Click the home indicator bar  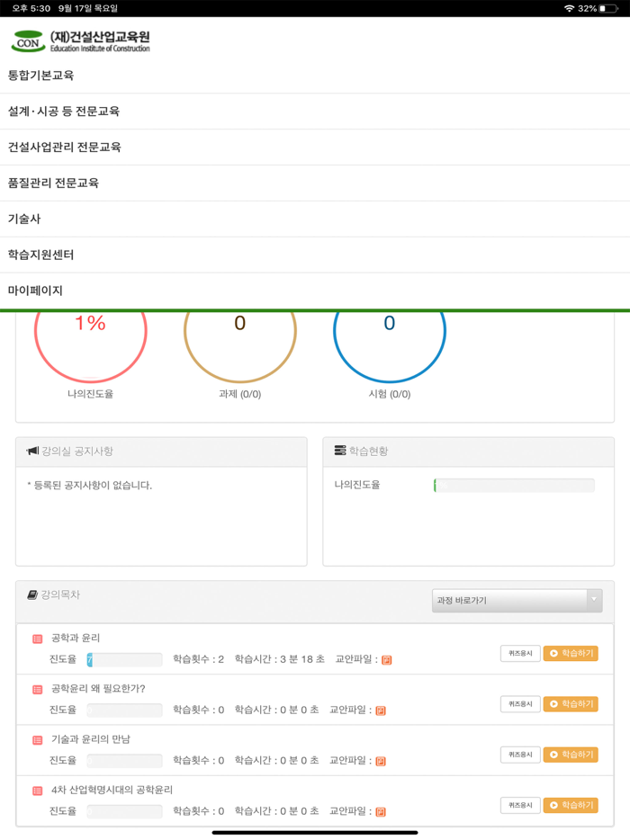coord(315,833)
